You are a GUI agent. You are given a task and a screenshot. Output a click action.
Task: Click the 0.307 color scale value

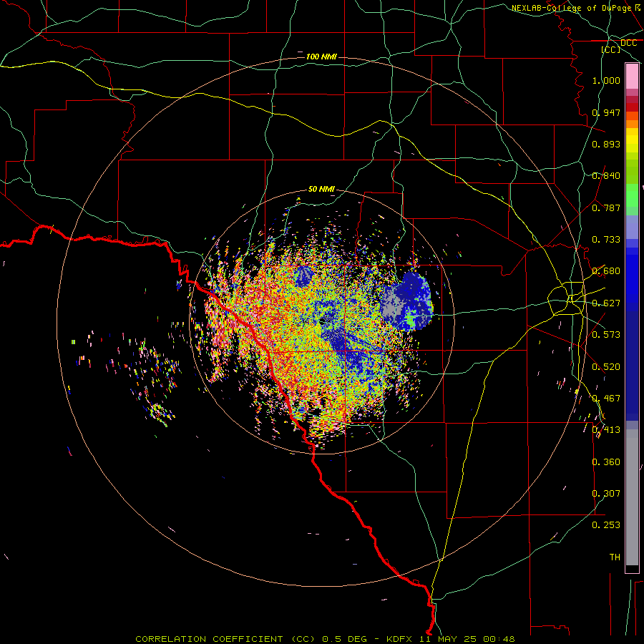tap(606, 494)
